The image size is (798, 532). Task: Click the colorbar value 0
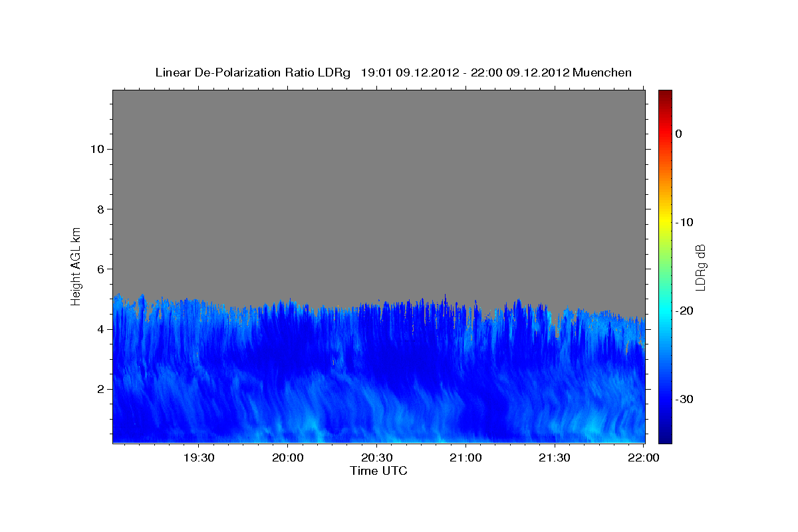[x=678, y=134]
